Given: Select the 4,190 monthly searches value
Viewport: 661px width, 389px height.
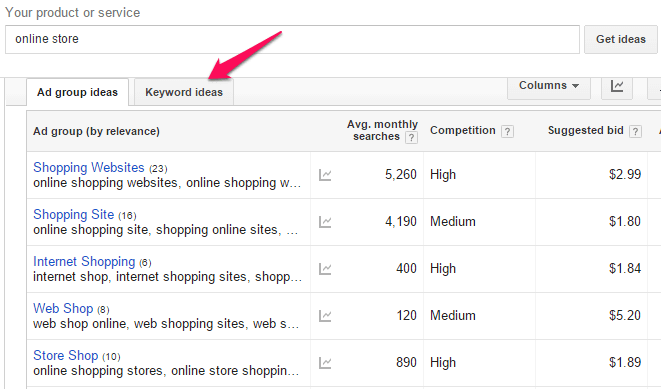Looking at the screenshot, I should point(400,221).
